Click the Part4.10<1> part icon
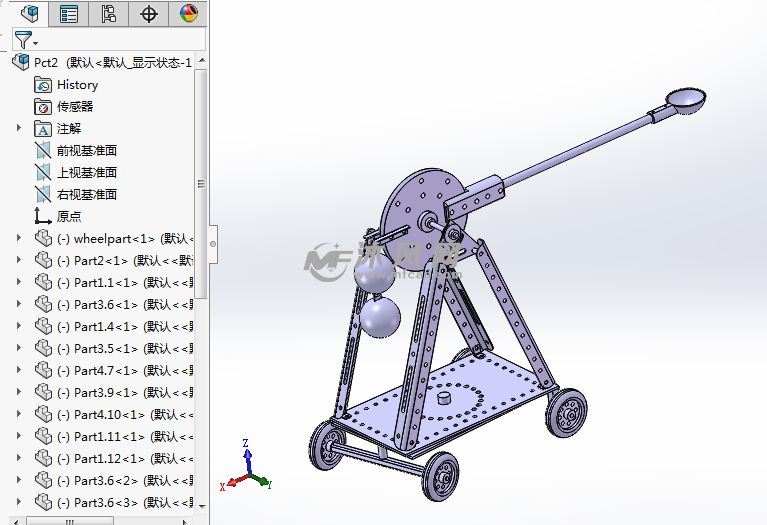Viewport: 767px width, 525px height. point(44,414)
